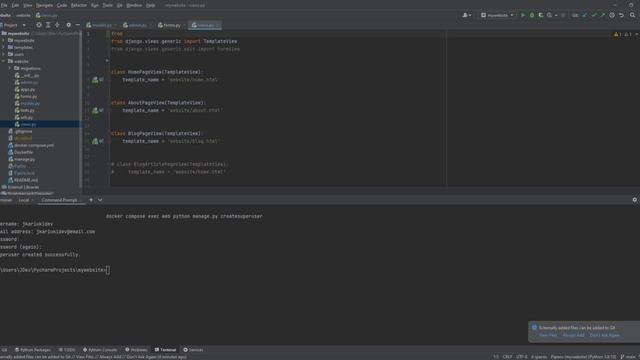This screenshot has height=360, width=640.
Task: Click the UTF-8 encoding status entry
Action: tap(521, 357)
